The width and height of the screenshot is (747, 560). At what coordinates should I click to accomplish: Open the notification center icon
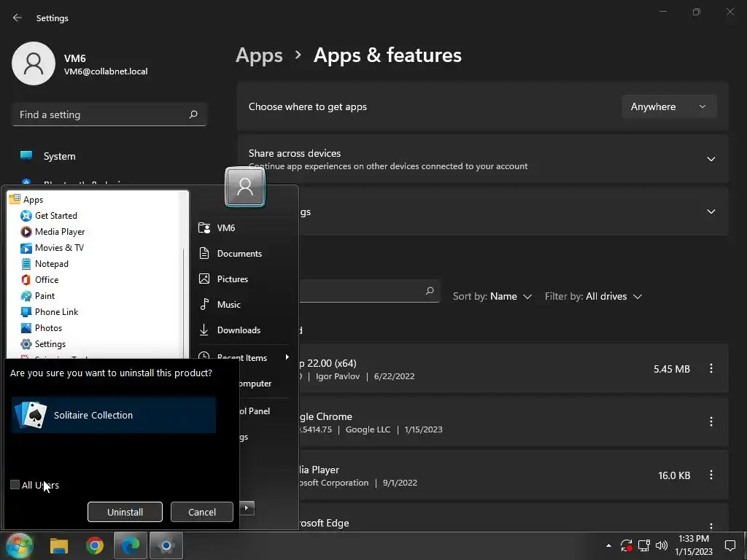[x=729, y=545]
